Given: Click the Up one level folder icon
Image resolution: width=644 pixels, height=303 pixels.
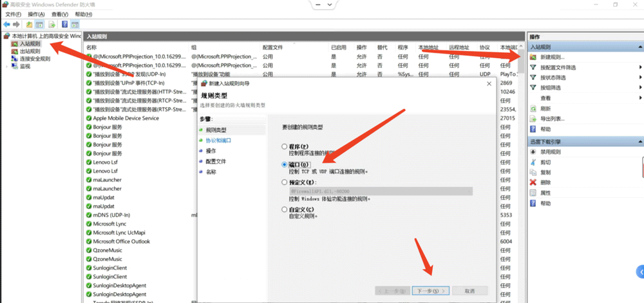Looking at the screenshot, I should 29,24.
